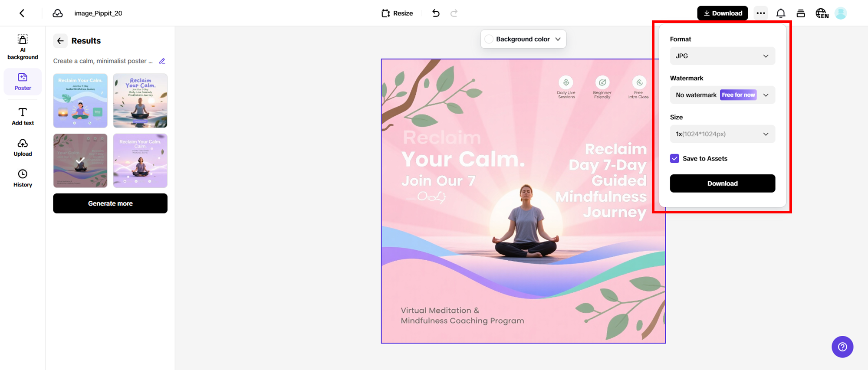Select the Join Our 7 text on poster

click(438, 180)
